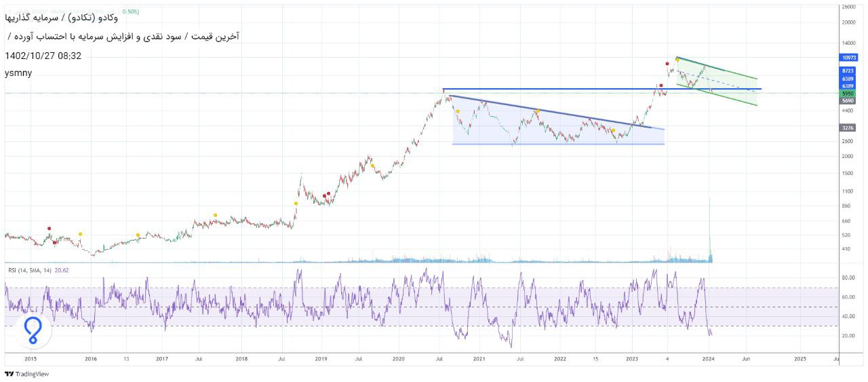Screen dimensions: 868x382
Task: Click the 2016 label on time axis
Action: click(91, 358)
